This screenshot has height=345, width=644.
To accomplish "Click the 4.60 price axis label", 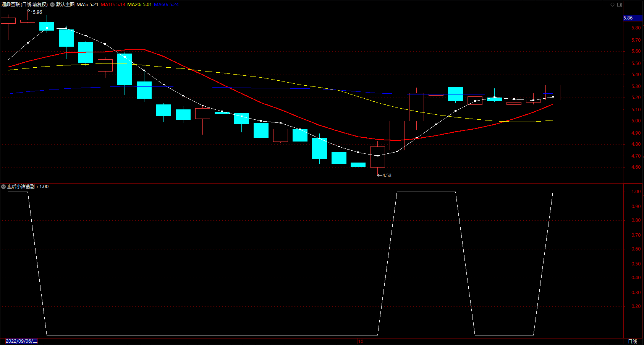I will click(636, 167).
